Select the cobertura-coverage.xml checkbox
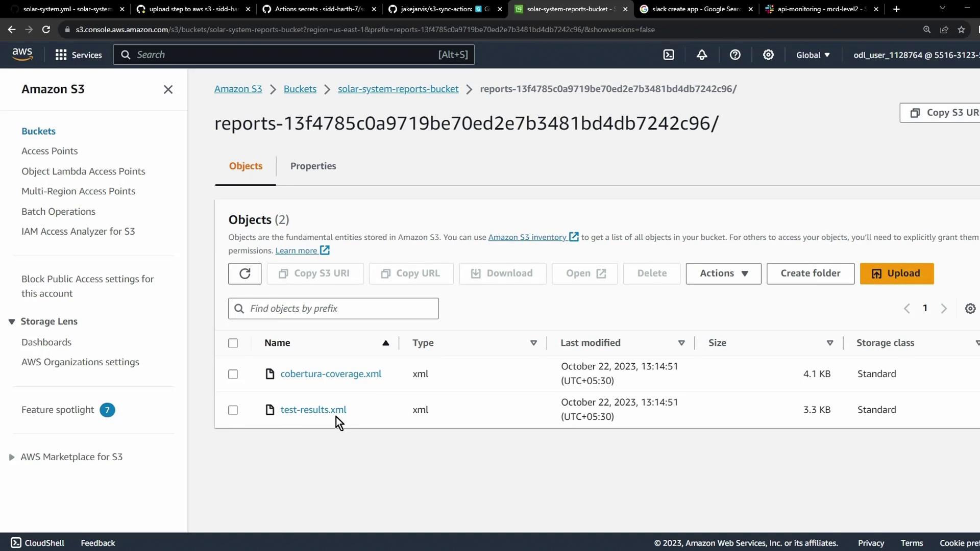This screenshot has width=980, height=551. pyautogui.click(x=233, y=374)
